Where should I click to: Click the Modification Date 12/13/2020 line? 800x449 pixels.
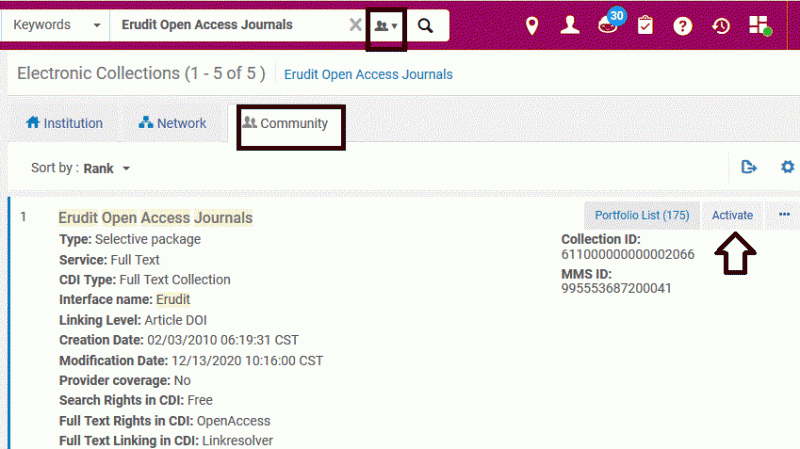tap(191, 361)
